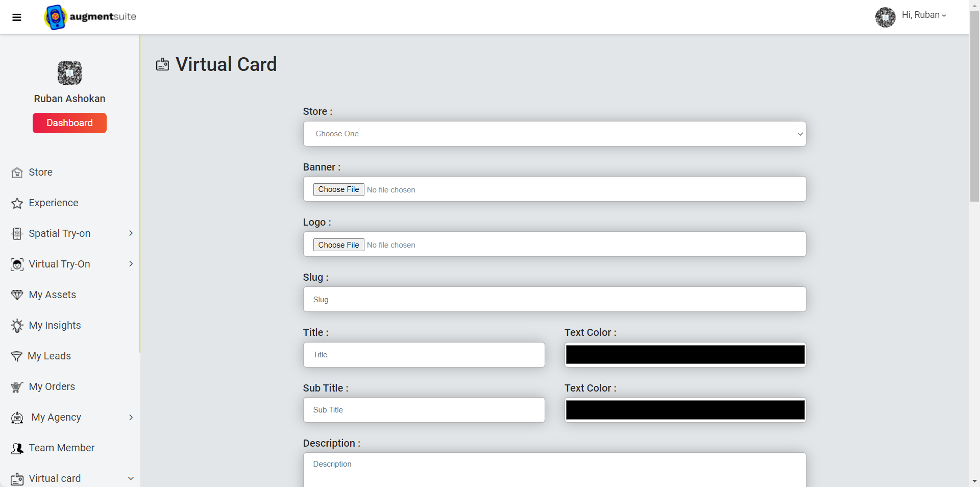Click the My Agency agent icon

click(17, 418)
